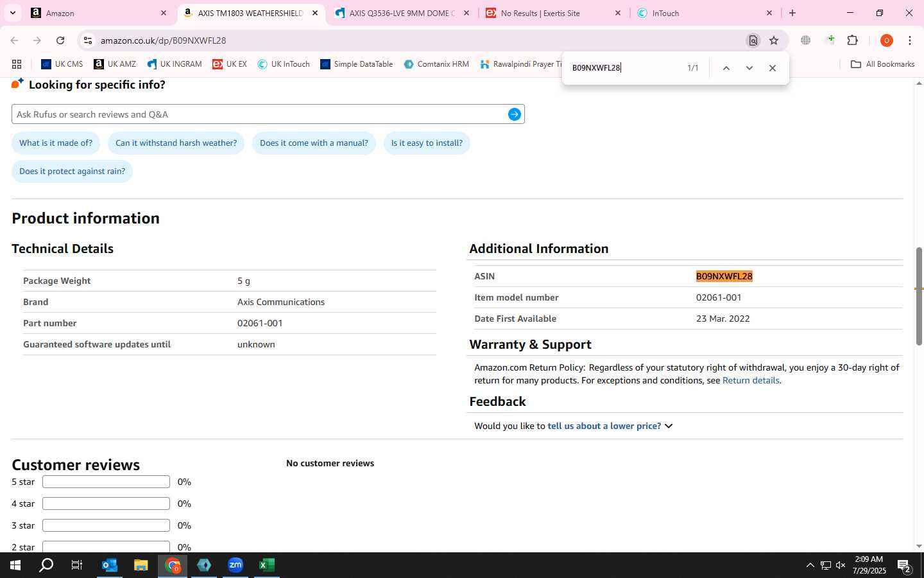Click the page vertical scrollbar thumb

tap(919, 295)
